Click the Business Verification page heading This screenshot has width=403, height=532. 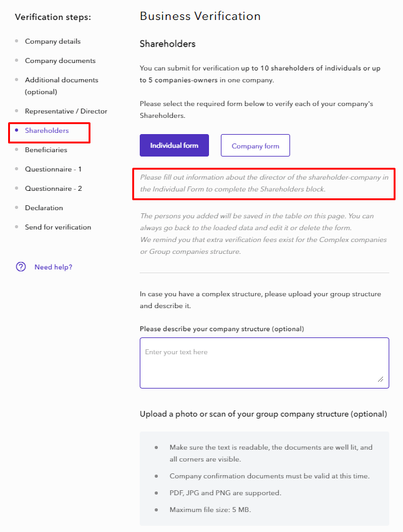[200, 16]
